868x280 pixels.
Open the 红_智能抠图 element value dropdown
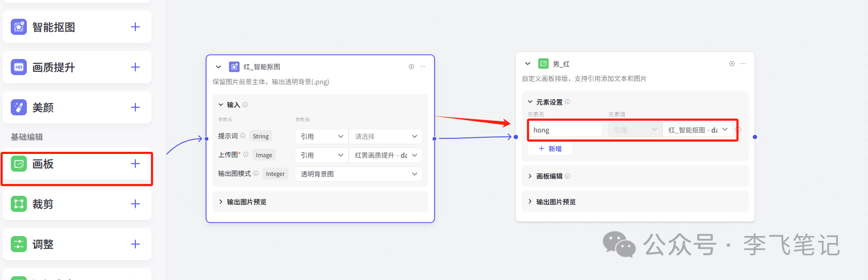pyautogui.click(x=698, y=130)
